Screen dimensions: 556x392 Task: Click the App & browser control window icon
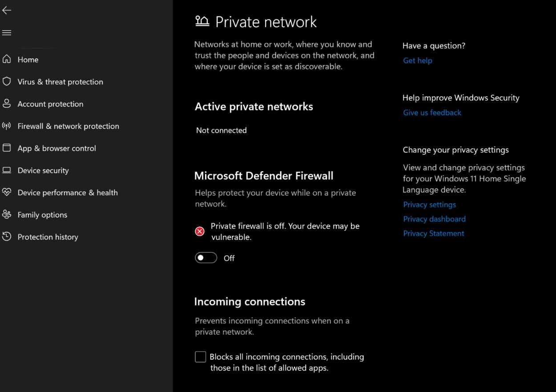(x=7, y=148)
